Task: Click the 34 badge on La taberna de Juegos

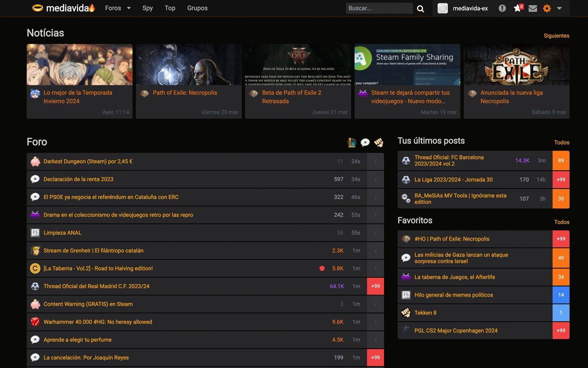Action: point(561,277)
